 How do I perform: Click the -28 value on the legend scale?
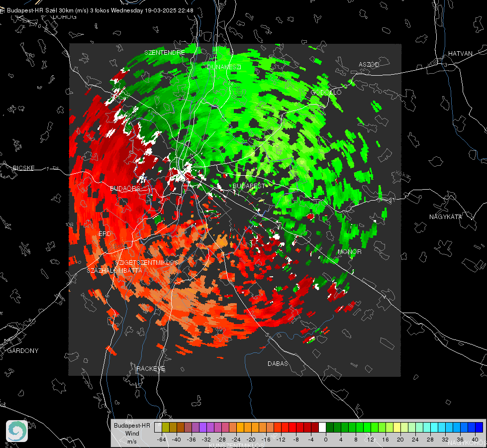click(221, 440)
